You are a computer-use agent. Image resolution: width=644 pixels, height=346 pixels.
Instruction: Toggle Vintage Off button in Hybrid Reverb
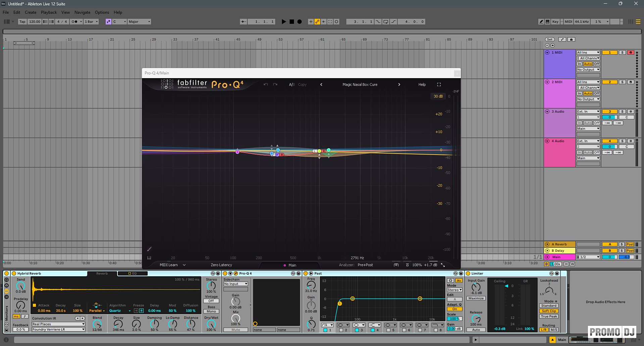click(211, 301)
